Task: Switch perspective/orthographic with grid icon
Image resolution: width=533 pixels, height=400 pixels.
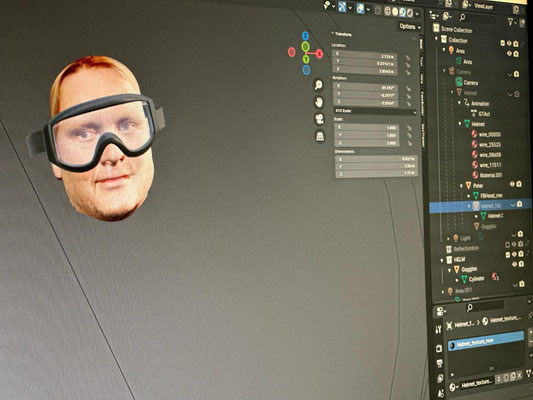Action: click(x=320, y=137)
